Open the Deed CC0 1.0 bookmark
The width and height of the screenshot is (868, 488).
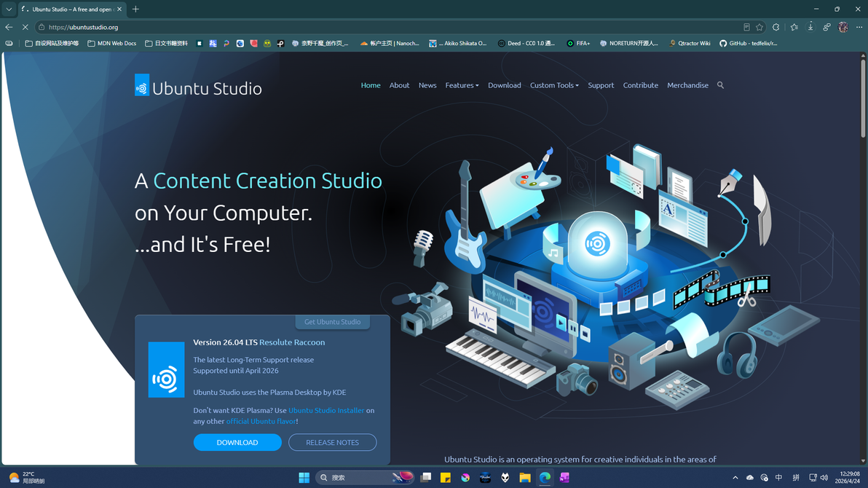[x=526, y=43]
